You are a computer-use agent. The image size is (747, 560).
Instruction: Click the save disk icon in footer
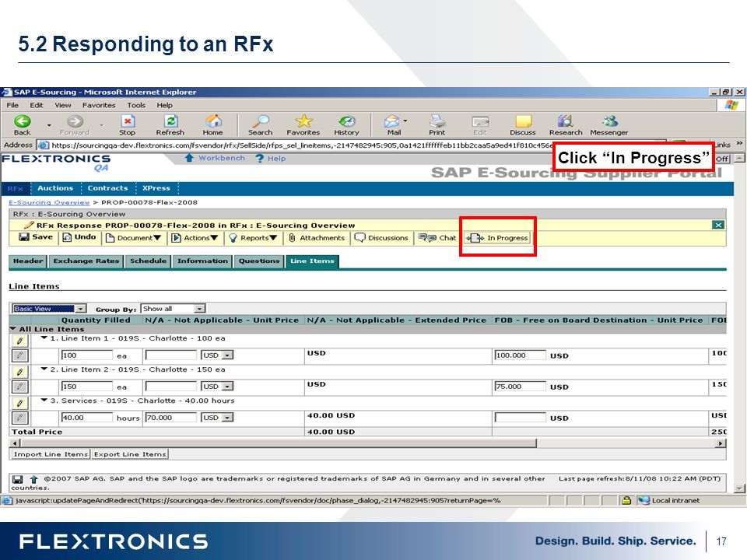coord(17,479)
